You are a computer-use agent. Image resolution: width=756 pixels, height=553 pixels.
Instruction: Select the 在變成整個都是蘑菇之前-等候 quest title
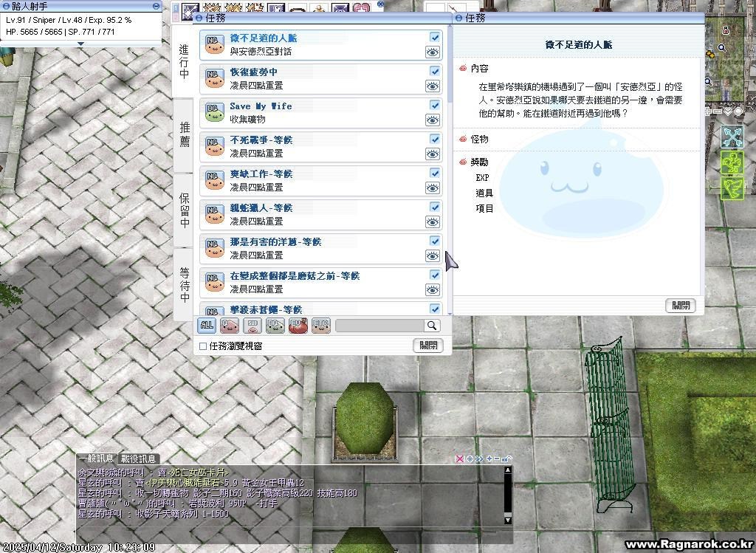pos(295,276)
